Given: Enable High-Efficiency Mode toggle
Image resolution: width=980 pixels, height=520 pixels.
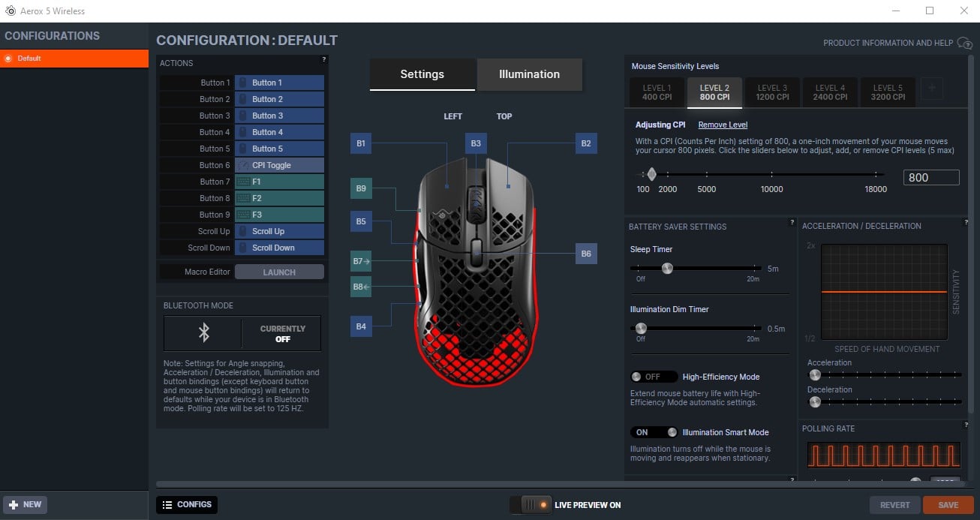Looking at the screenshot, I should pyautogui.click(x=654, y=377).
